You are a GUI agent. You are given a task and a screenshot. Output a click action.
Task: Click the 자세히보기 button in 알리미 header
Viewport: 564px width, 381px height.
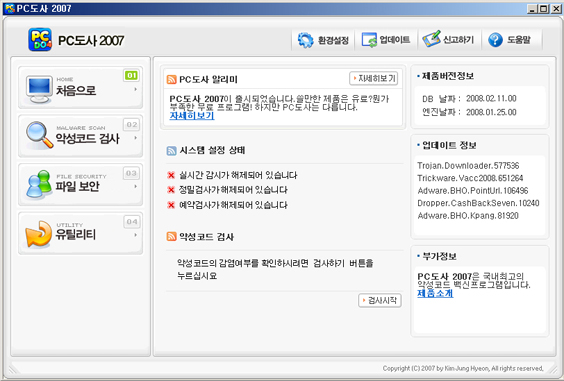pos(374,78)
